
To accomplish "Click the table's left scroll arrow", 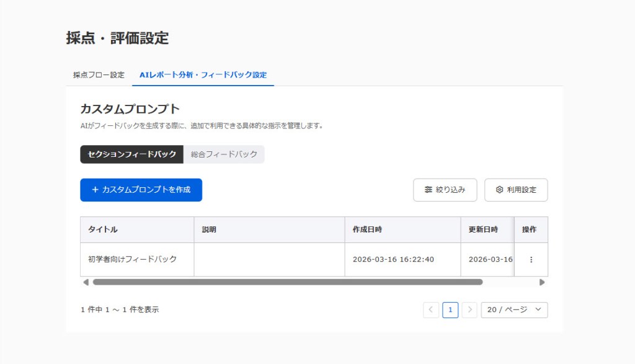I will [86, 282].
